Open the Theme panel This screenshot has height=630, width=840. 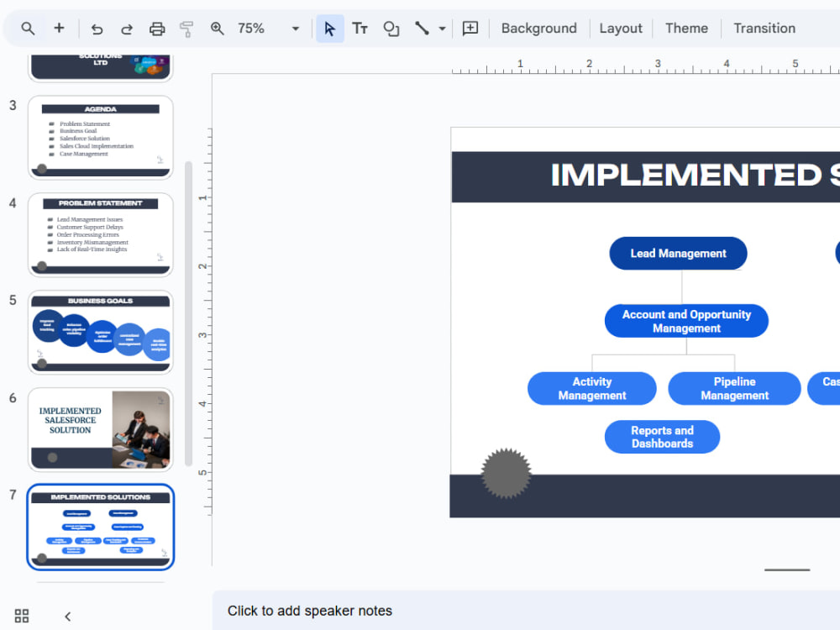click(686, 29)
